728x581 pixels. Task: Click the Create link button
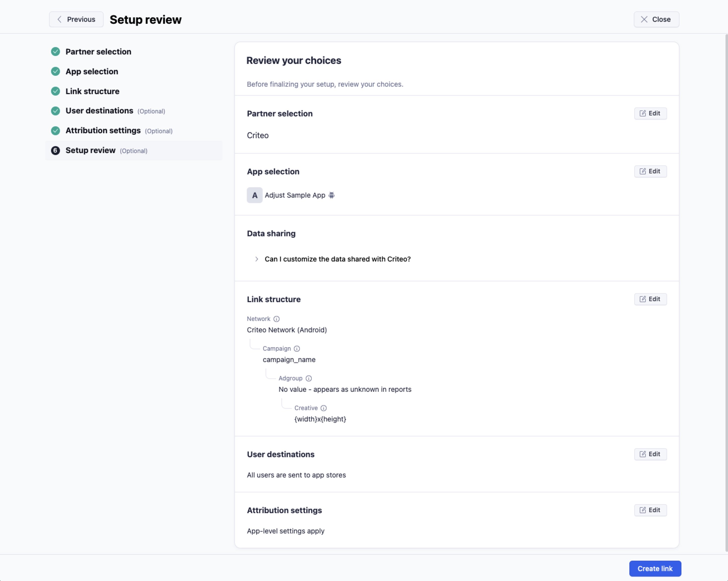pyautogui.click(x=655, y=569)
